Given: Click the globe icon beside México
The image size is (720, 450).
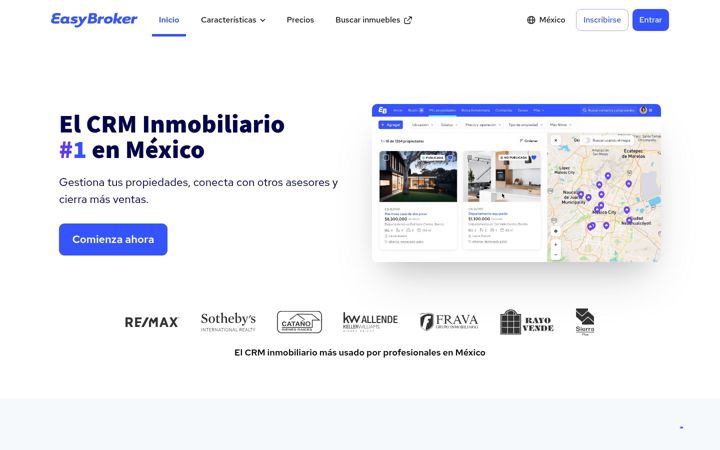Looking at the screenshot, I should click(531, 20).
